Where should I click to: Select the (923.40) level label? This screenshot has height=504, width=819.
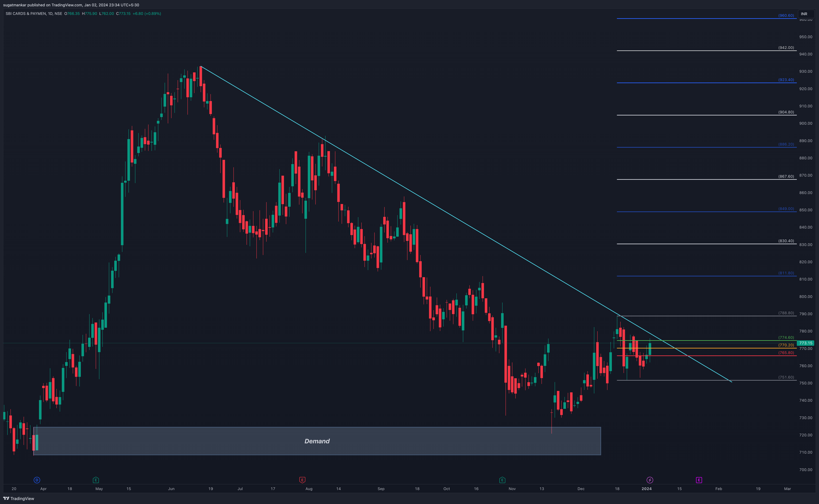point(786,80)
